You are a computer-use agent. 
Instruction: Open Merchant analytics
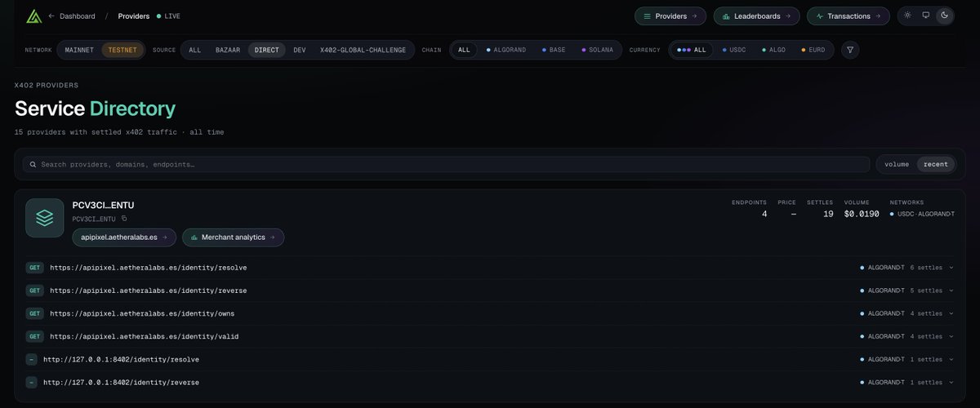pyautogui.click(x=234, y=237)
